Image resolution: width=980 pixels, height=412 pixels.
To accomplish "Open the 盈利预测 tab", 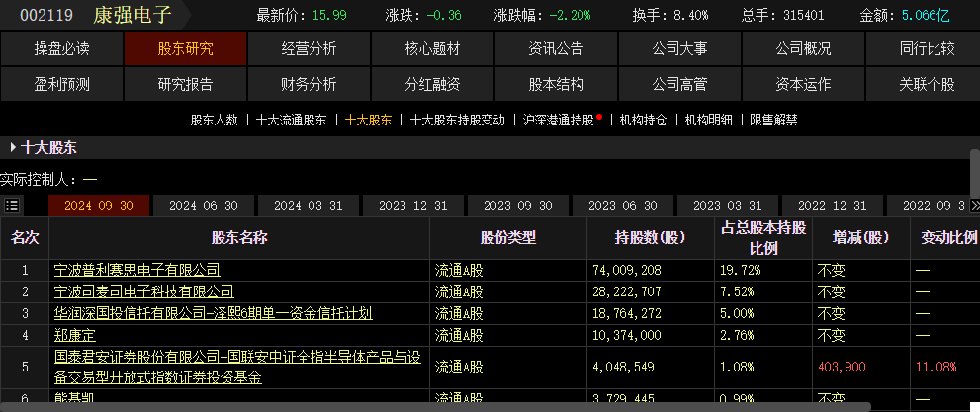I will pos(62,84).
